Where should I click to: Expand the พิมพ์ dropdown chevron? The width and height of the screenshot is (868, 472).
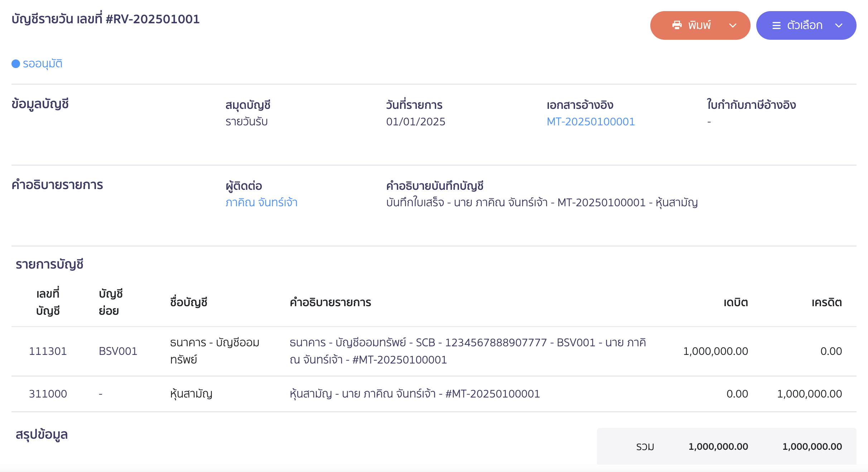tap(733, 25)
